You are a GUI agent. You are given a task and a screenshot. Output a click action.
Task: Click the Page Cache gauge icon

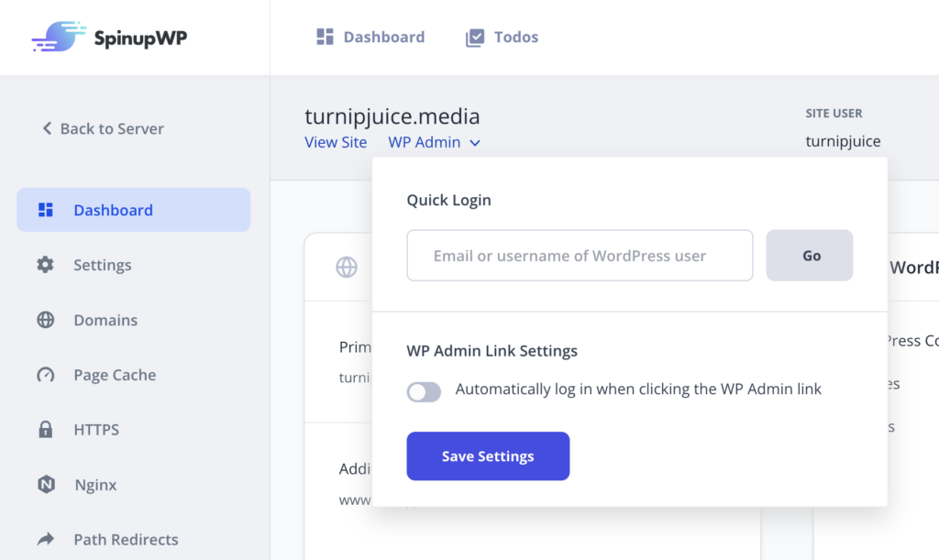click(45, 374)
